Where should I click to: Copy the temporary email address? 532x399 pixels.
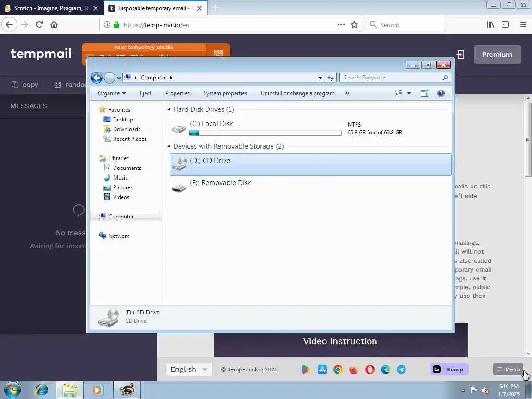[25, 85]
